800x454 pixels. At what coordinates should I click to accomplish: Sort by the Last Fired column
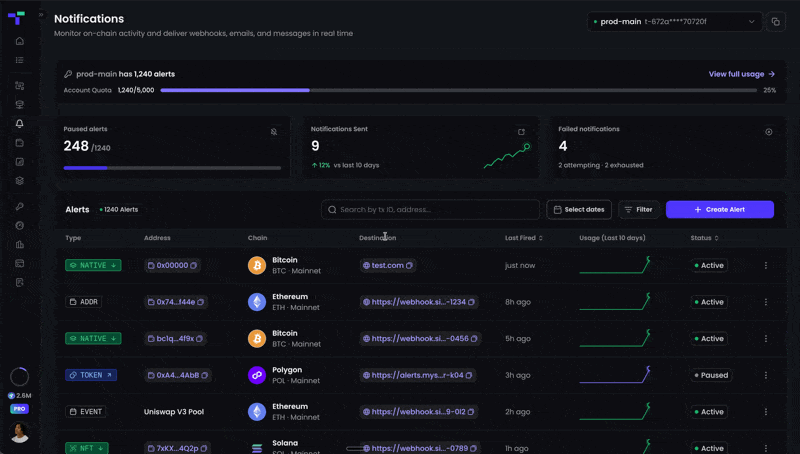[x=523, y=238]
